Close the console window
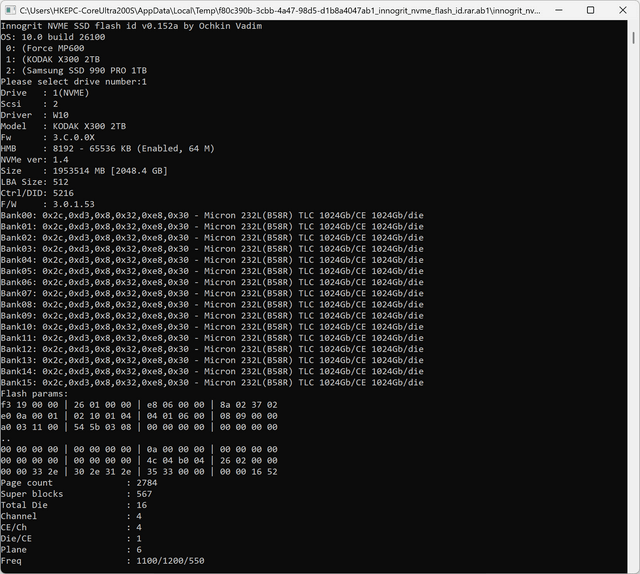This screenshot has height=574, width=640. 622,10
